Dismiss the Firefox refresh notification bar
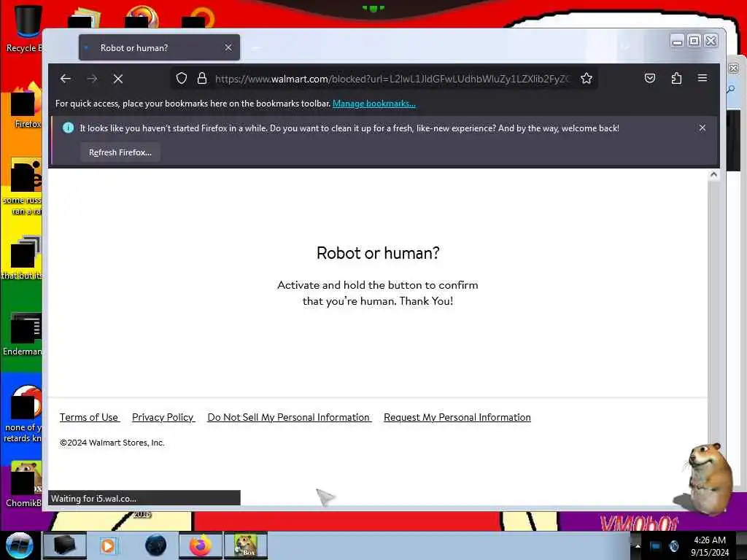 703,128
